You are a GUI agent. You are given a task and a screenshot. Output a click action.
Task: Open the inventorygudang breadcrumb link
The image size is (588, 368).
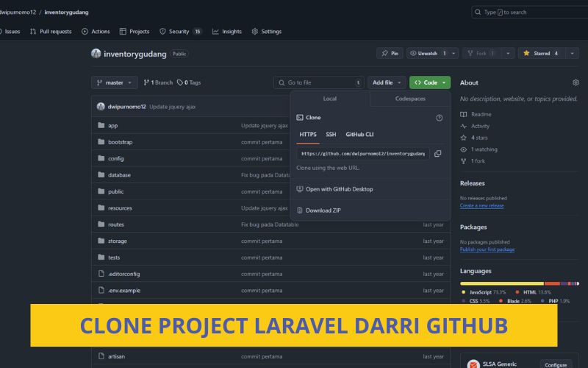click(66, 12)
